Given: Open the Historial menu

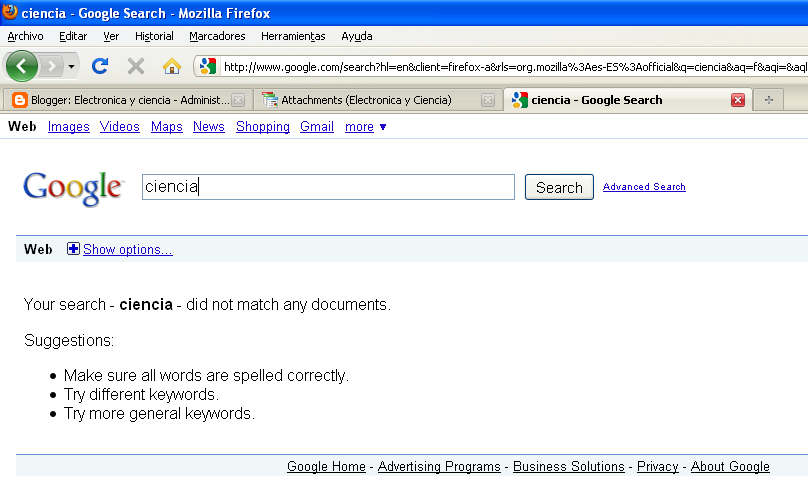Looking at the screenshot, I should coord(154,36).
